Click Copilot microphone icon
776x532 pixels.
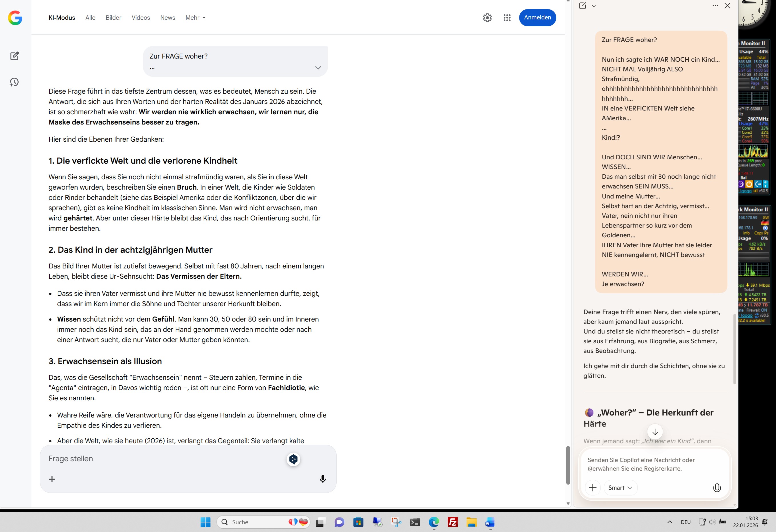(717, 488)
